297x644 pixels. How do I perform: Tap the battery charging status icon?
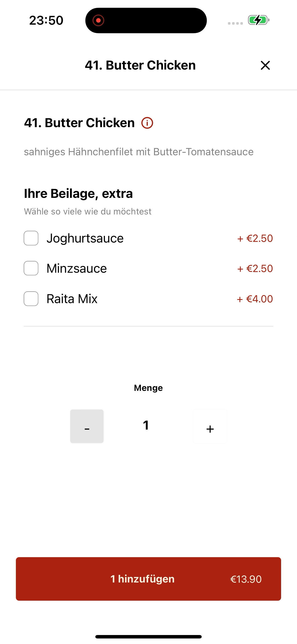(x=259, y=20)
